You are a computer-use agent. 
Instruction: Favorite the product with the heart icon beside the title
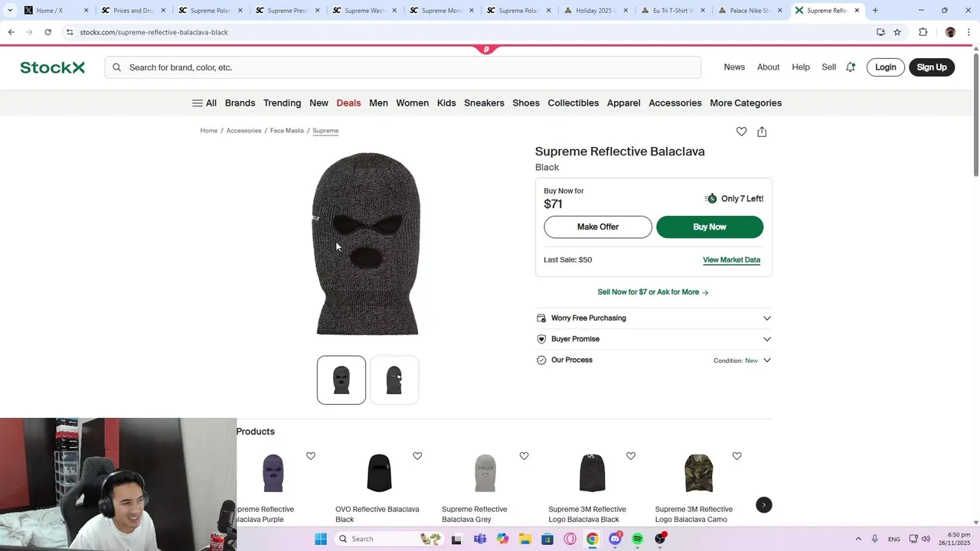[x=741, y=132]
